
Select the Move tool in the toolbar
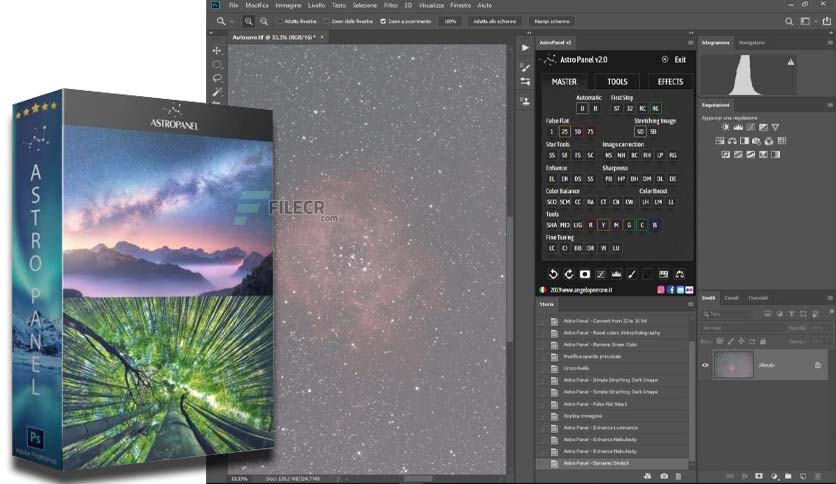(x=217, y=50)
